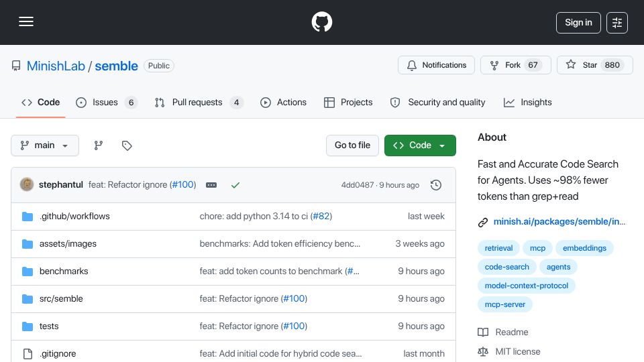Open the tests folder

click(49, 326)
